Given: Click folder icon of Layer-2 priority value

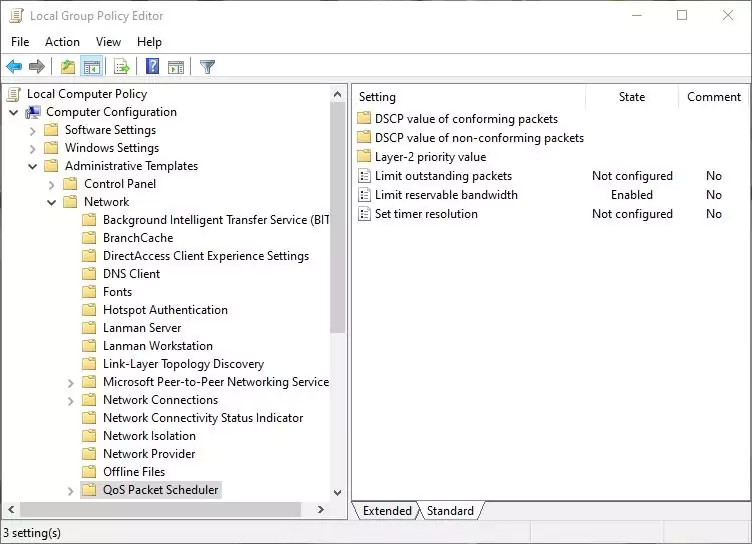Looking at the screenshot, I should (x=364, y=156).
